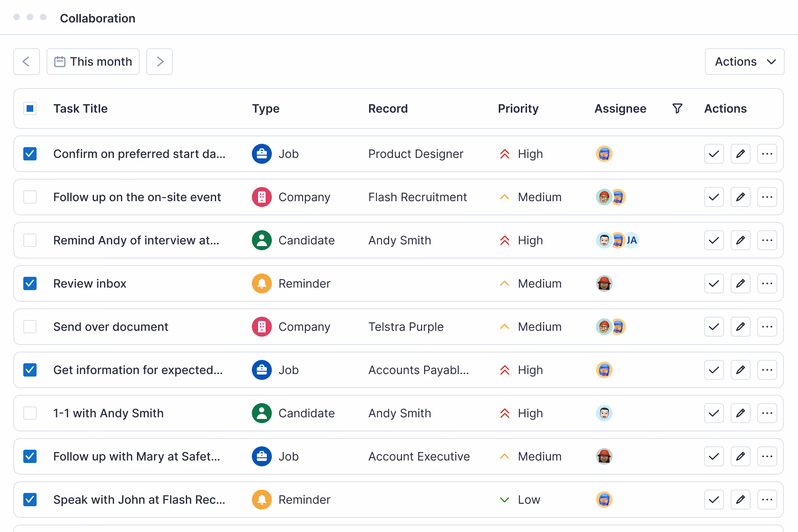Open the Accounts Payabl... record
The width and height of the screenshot is (798, 532).
pos(419,370)
